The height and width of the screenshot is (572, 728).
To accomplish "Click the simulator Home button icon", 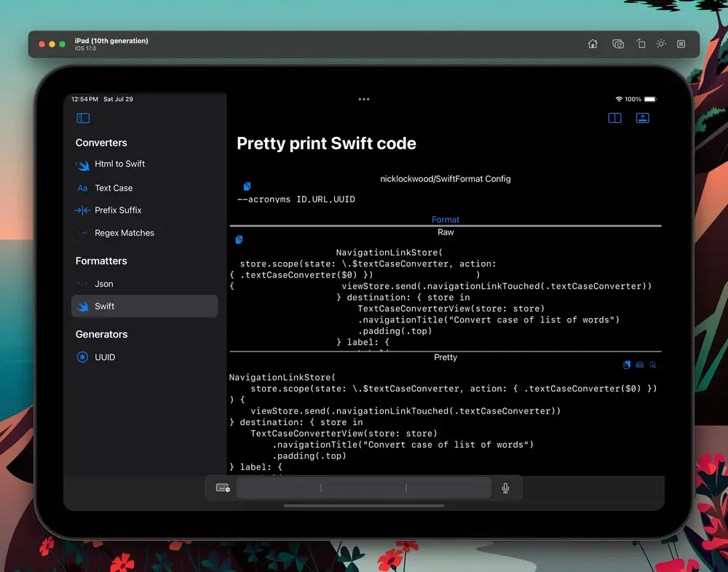I will (x=593, y=44).
